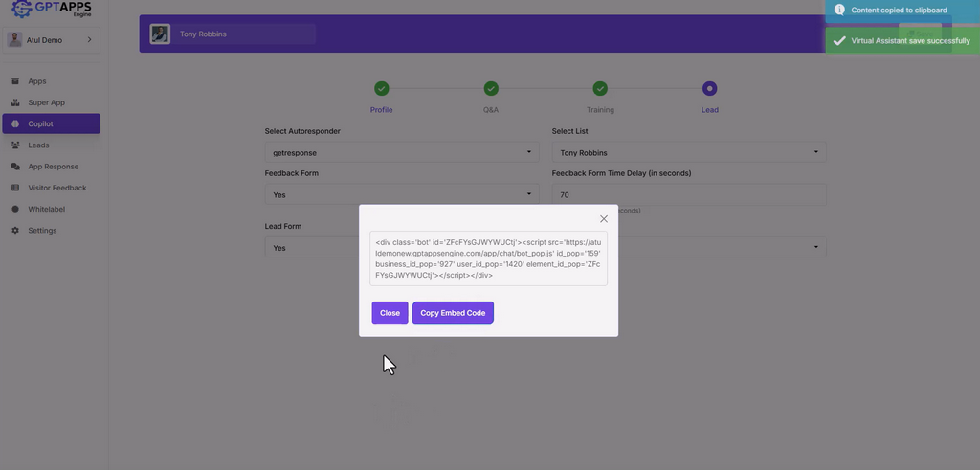Go to the Profile step
The width and height of the screenshot is (980, 470).
(381, 89)
